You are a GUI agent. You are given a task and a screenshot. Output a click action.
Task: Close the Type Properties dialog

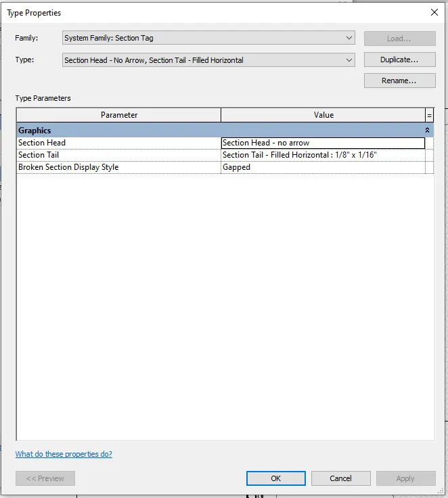point(434,12)
